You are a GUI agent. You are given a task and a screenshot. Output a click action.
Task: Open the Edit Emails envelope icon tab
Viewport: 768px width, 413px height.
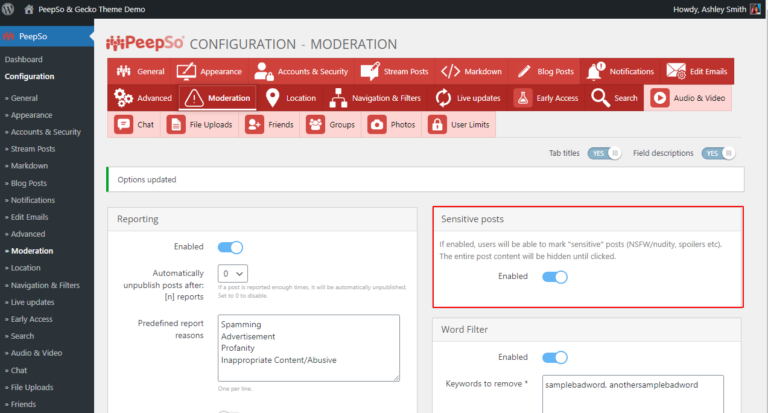point(677,71)
